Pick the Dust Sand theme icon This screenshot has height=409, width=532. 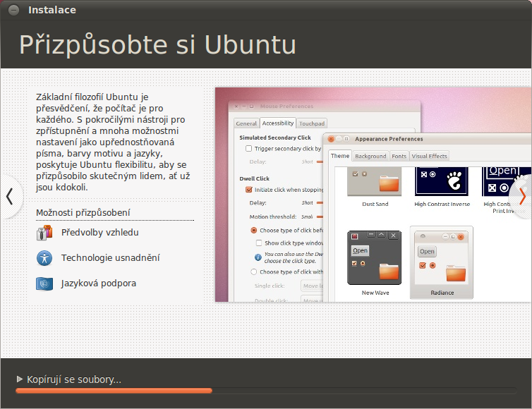coord(375,181)
